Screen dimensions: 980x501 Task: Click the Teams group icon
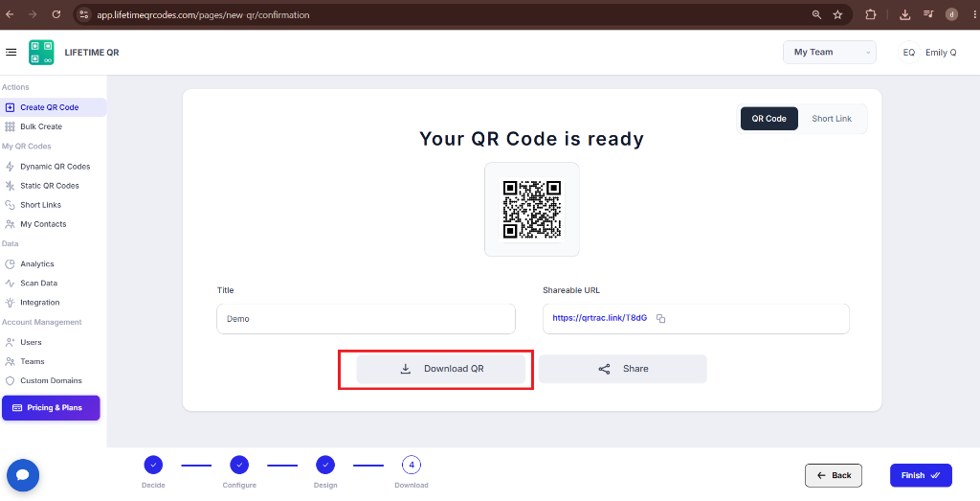point(10,361)
